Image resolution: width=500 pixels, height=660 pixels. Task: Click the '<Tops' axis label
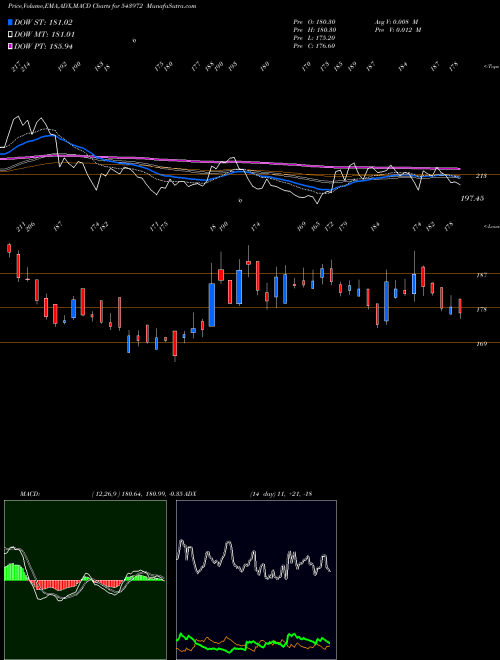491,66
